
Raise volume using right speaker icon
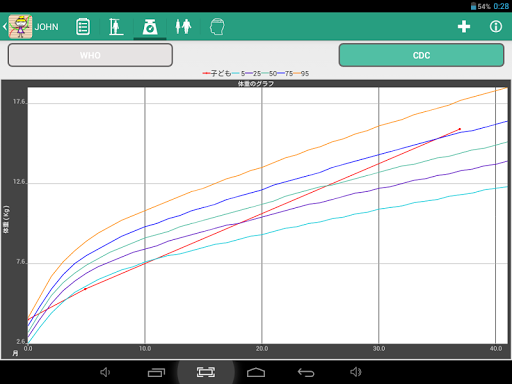[356, 372]
